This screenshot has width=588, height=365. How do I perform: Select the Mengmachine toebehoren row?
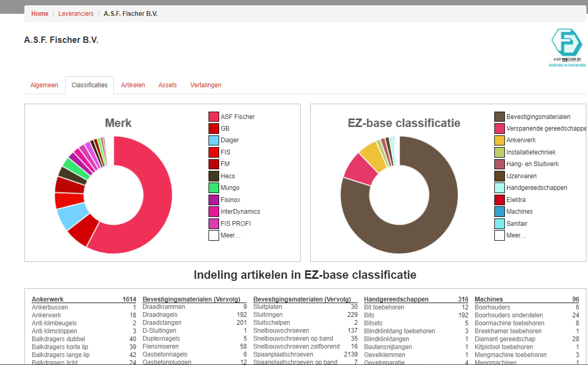pos(527,354)
